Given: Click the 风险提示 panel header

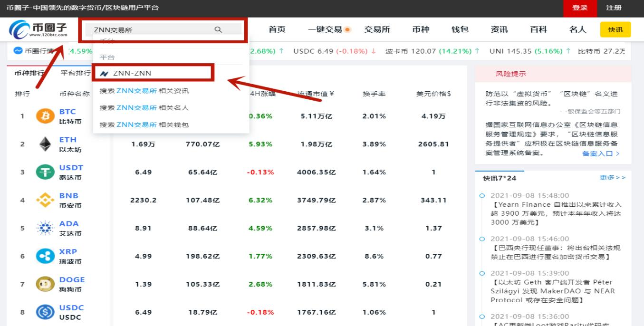Looking at the screenshot, I should (553, 74).
